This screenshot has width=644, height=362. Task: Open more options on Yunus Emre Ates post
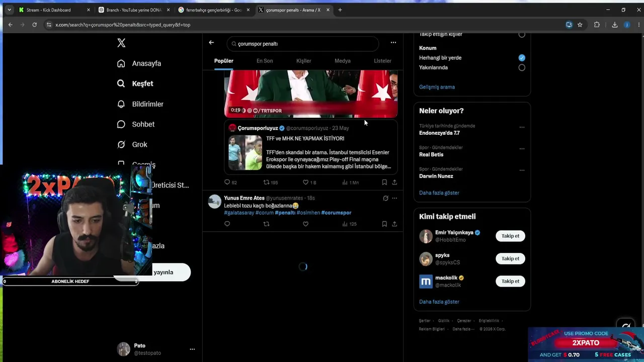click(394, 198)
